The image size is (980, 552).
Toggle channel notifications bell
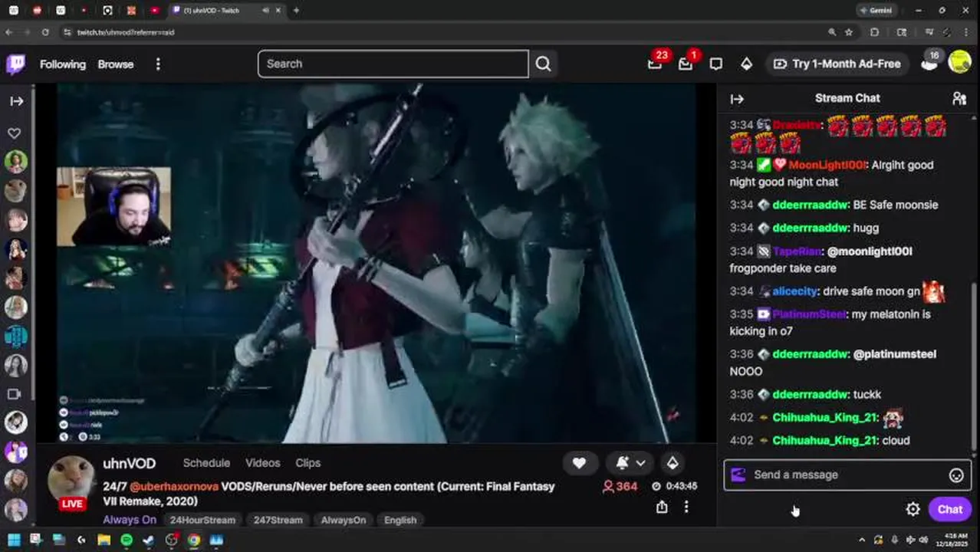coord(622,463)
